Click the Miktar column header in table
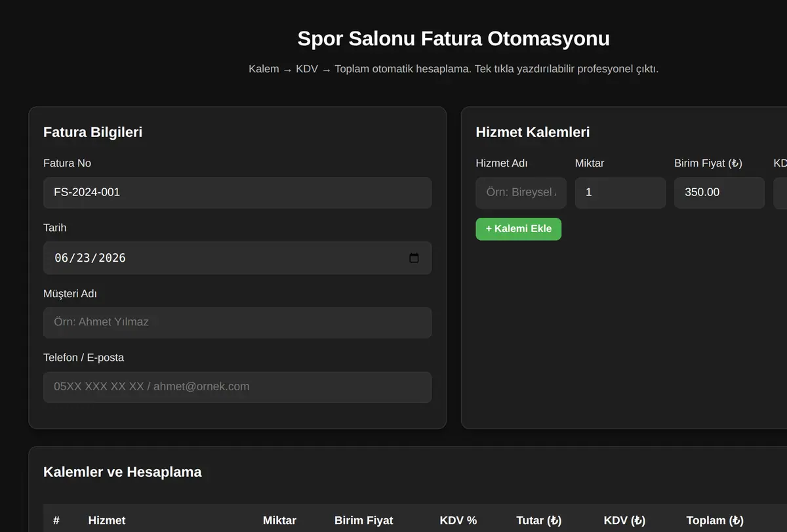The image size is (787, 532). (x=279, y=520)
